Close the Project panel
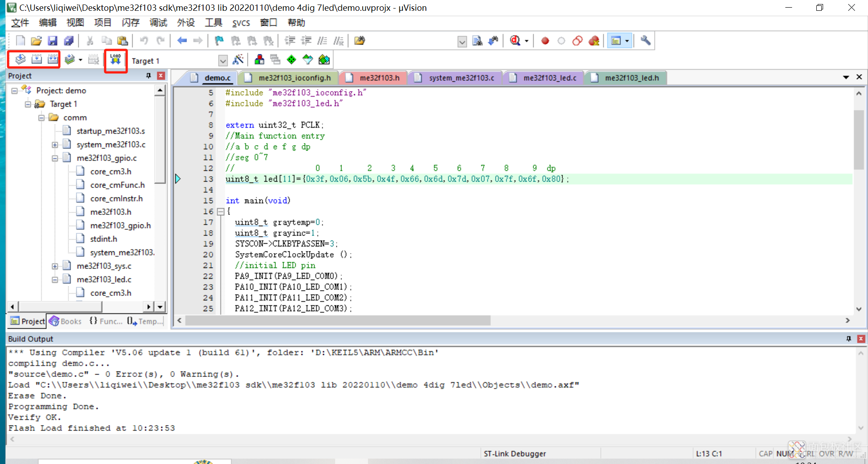The width and height of the screenshot is (868, 464). (161, 76)
